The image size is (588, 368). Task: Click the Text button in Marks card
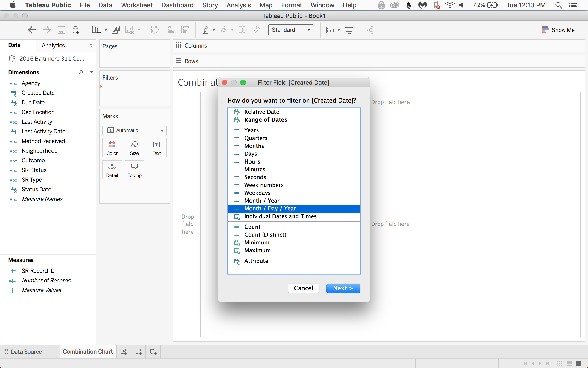pyautogui.click(x=157, y=148)
